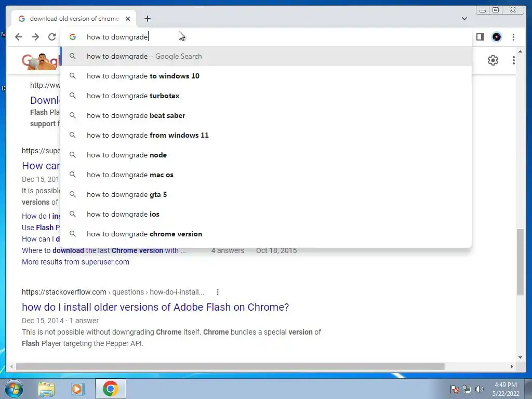Screen dimensions: 532x399
Task: Open 'More results from superuser.com' link
Action: tap(75, 262)
